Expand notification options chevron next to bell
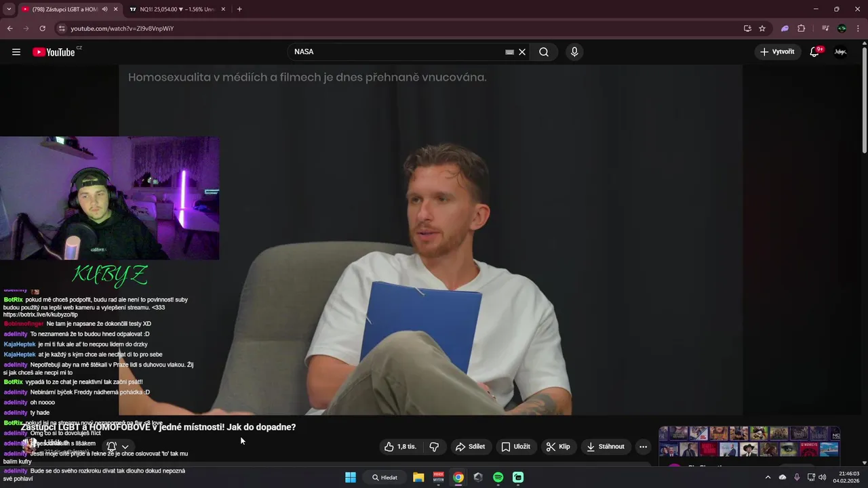The height and width of the screenshot is (488, 868). pyautogui.click(x=125, y=447)
